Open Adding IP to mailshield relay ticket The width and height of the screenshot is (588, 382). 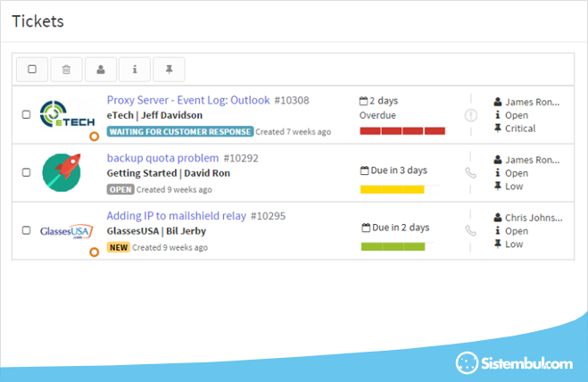177,215
